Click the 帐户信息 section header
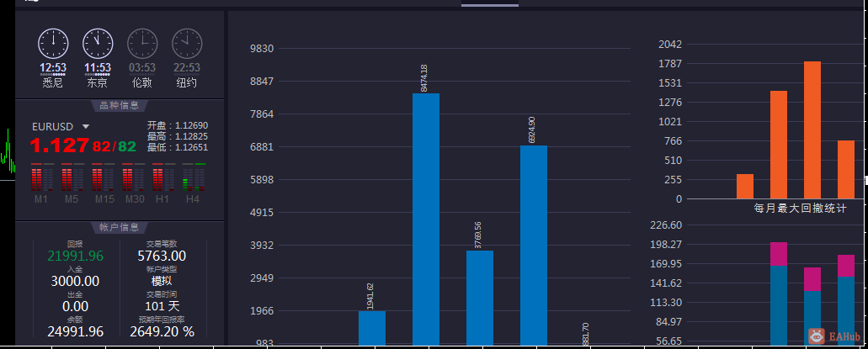Image resolution: width=868 pixels, height=349 pixels. click(x=119, y=227)
